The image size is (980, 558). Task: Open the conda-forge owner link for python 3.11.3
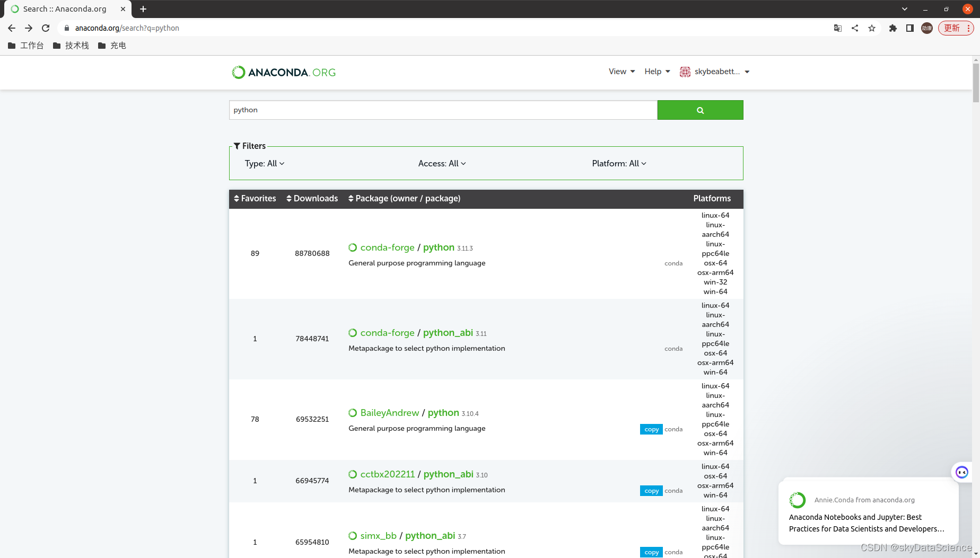[387, 247]
